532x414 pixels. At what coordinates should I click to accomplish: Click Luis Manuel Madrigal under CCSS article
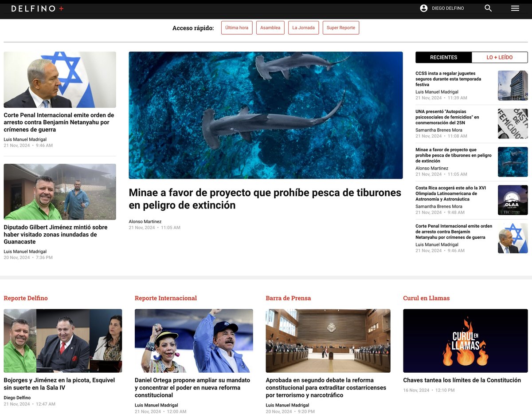pyautogui.click(x=437, y=92)
